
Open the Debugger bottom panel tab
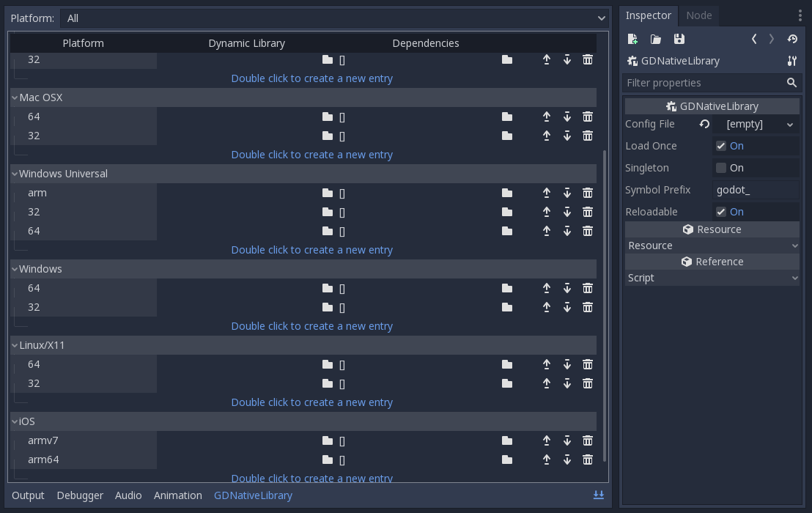pos(80,495)
